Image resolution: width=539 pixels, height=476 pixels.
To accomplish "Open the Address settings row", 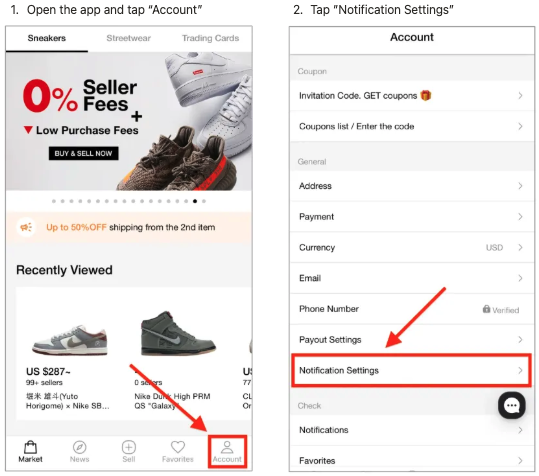I will [412, 186].
